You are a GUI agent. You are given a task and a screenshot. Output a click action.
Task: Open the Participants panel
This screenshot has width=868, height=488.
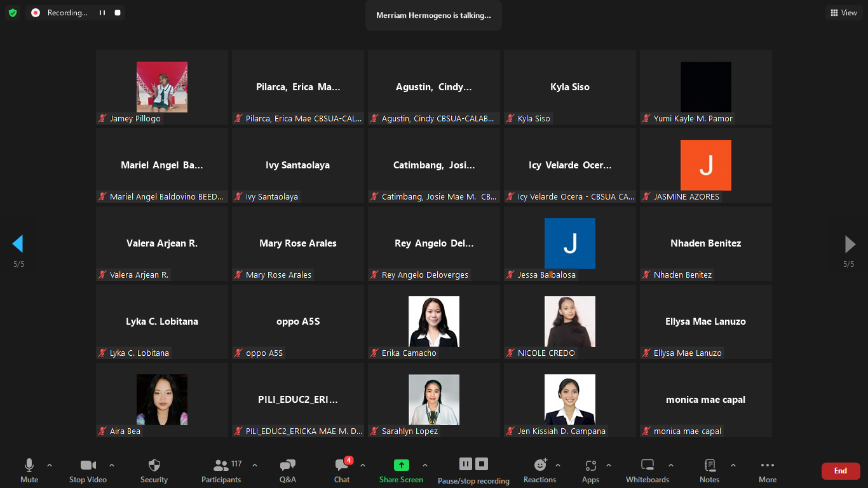click(221, 470)
